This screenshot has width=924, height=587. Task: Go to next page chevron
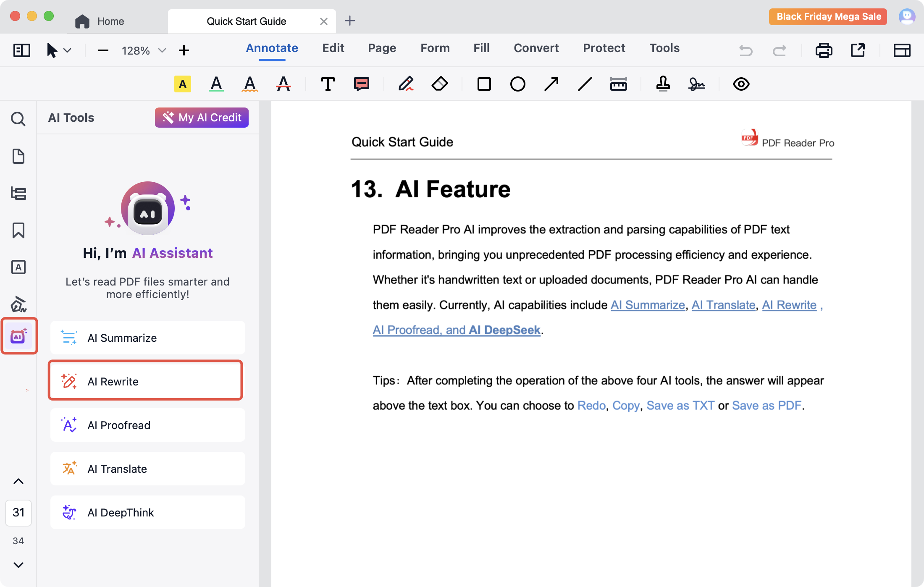click(18, 565)
